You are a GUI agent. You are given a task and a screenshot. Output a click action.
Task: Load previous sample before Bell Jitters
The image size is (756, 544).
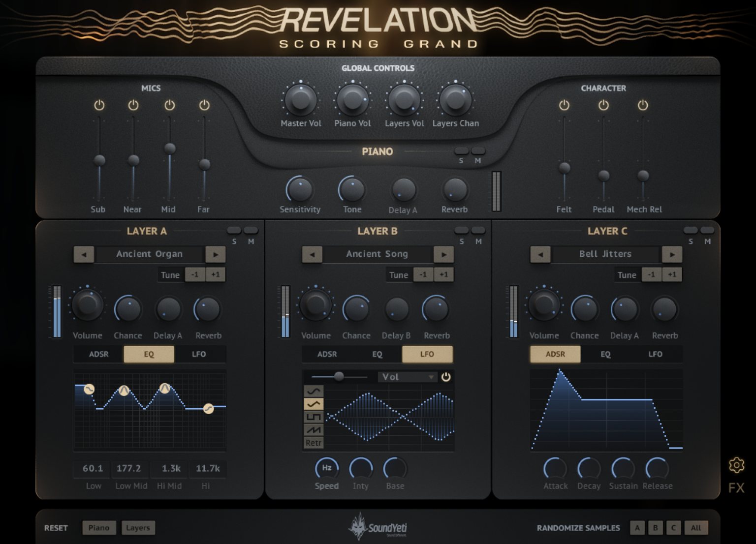(540, 254)
